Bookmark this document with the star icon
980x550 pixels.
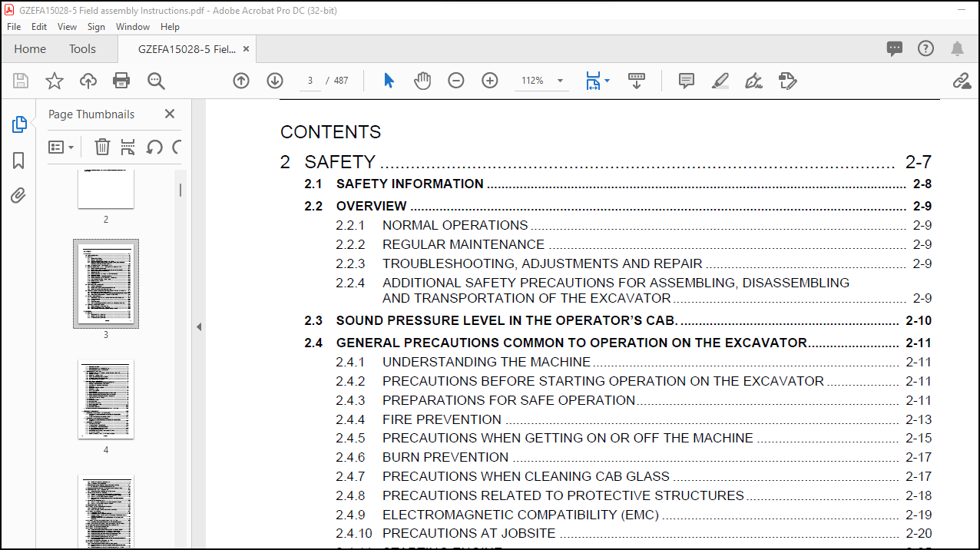click(x=55, y=81)
